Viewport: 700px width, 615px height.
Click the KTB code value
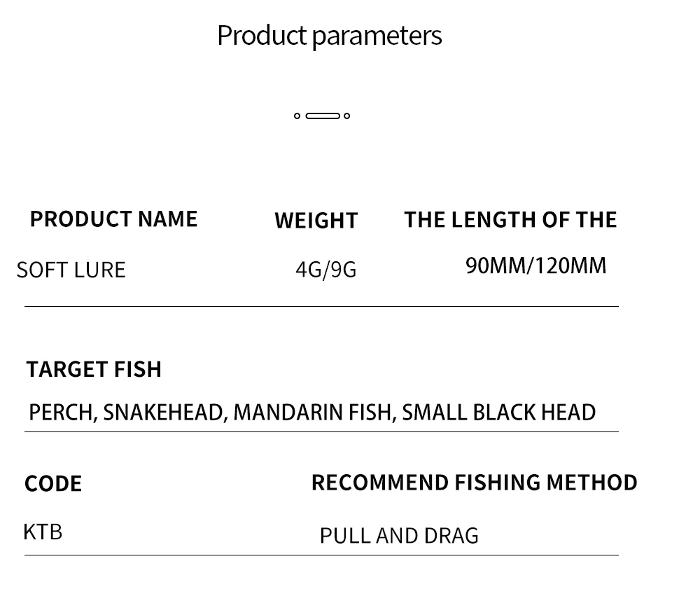(43, 532)
